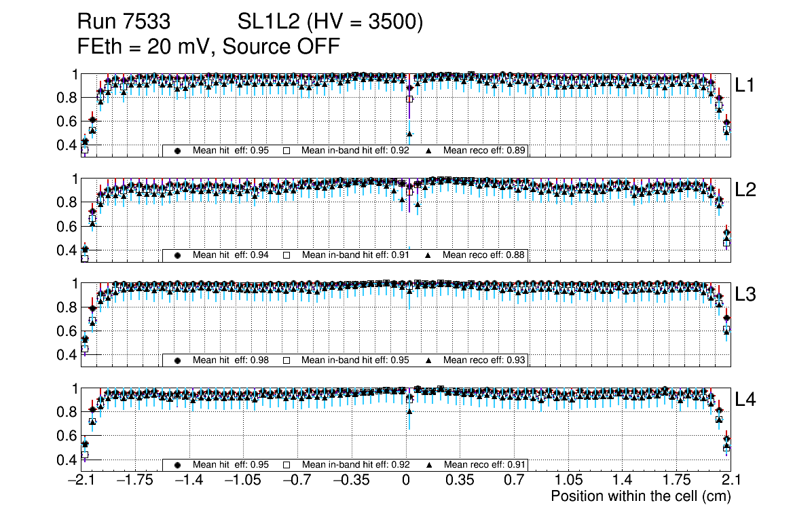Click the triangle marker beside reco eff 0.88
Screen dimensions: 812x524
pyautogui.click(x=429, y=255)
